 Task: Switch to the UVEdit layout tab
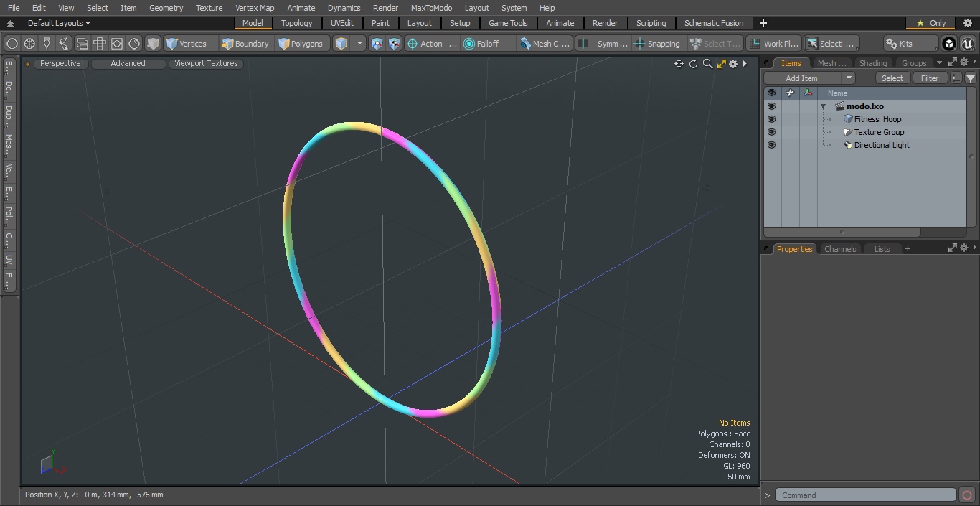(342, 23)
